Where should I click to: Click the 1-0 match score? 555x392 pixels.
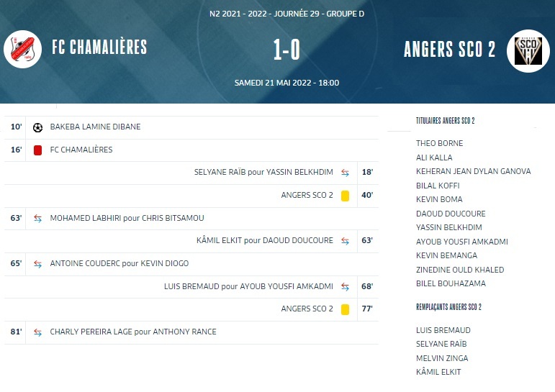286,50
